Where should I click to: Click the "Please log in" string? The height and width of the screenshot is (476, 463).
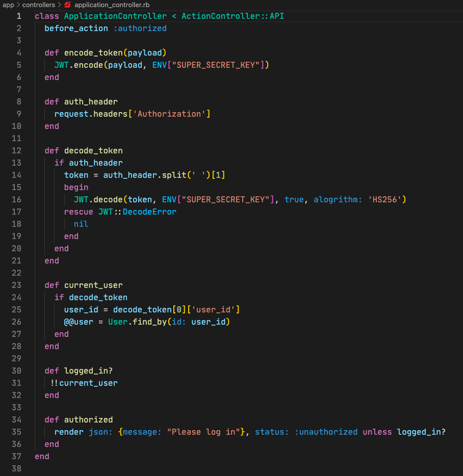(x=203, y=432)
